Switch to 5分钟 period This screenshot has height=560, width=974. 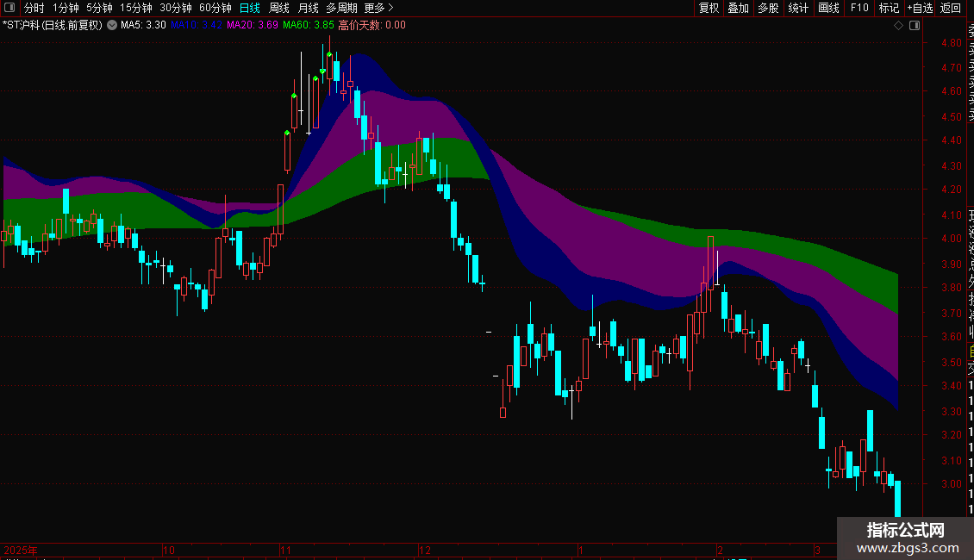[99, 8]
